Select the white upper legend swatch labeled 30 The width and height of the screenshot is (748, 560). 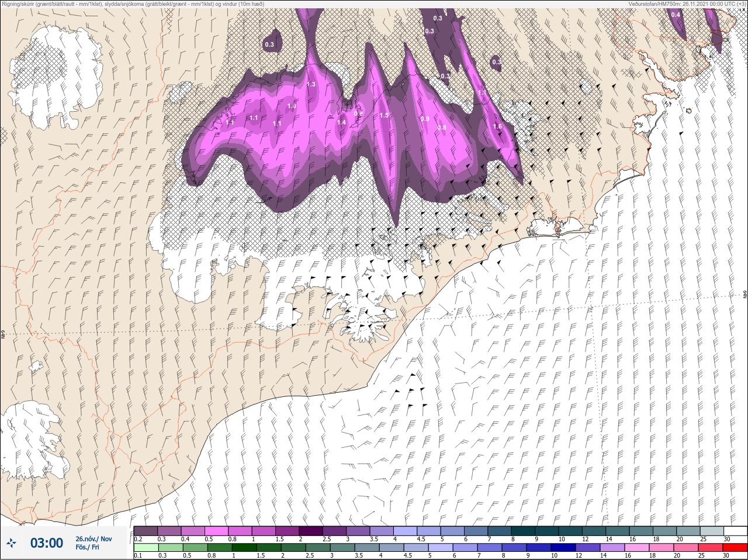point(735,531)
